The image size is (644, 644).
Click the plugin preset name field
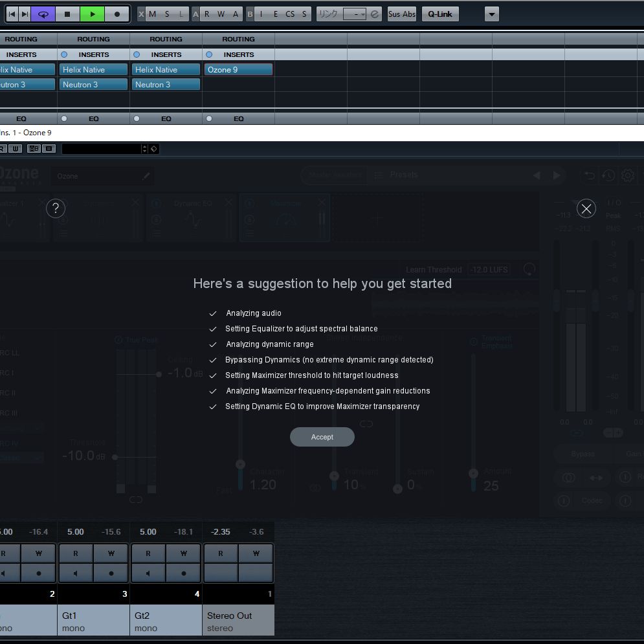[101, 149]
